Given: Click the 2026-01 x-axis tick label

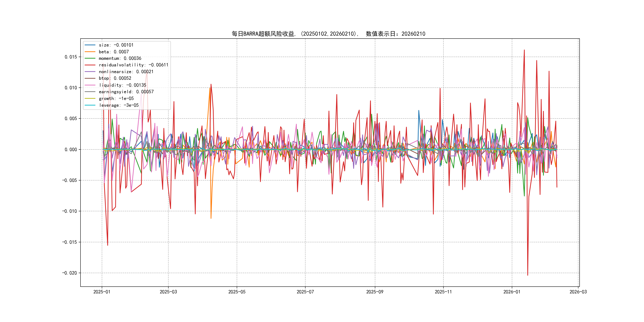Looking at the screenshot, I should pos(512,292).
